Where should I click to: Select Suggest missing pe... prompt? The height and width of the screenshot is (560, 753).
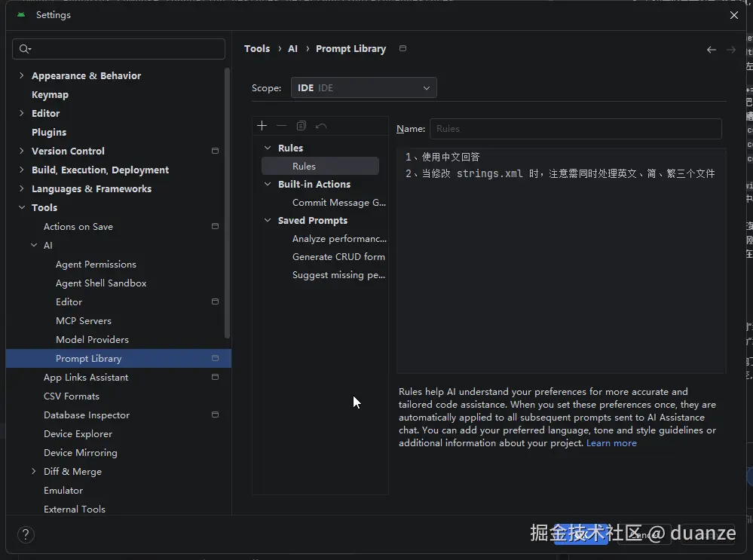(338, 275)
